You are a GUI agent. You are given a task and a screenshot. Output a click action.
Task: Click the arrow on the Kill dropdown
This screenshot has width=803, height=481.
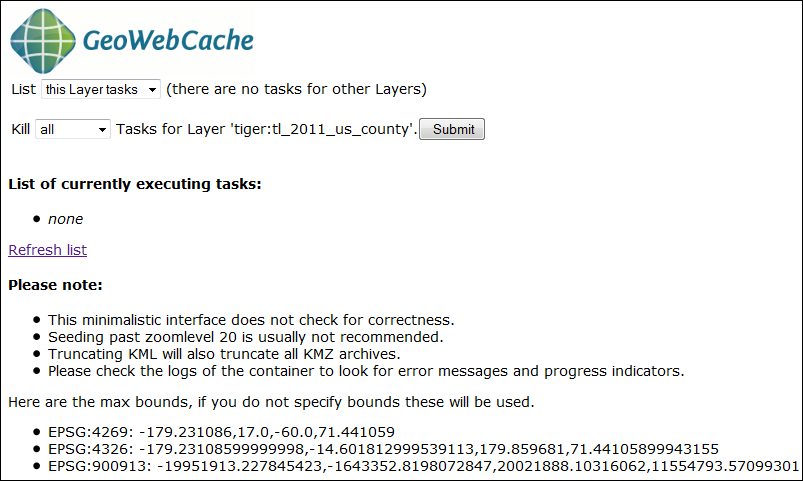coord(102,130)
